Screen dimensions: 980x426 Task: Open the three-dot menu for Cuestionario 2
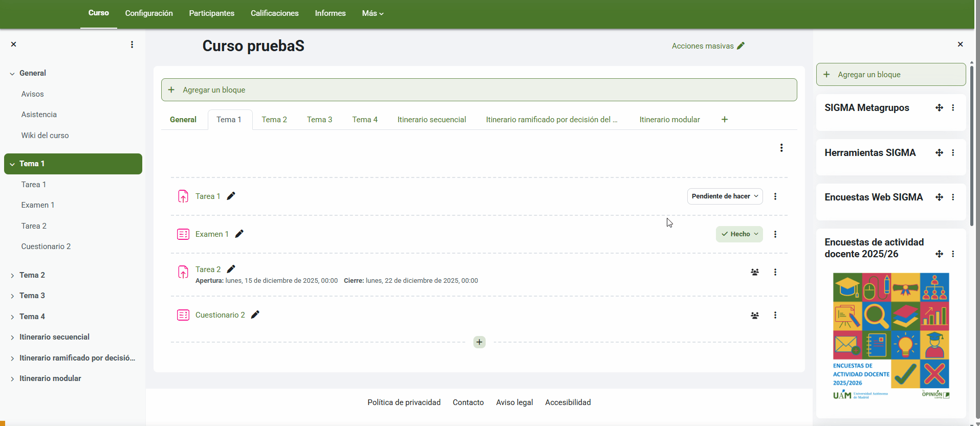pyautogui.click(x=775, y=315)
